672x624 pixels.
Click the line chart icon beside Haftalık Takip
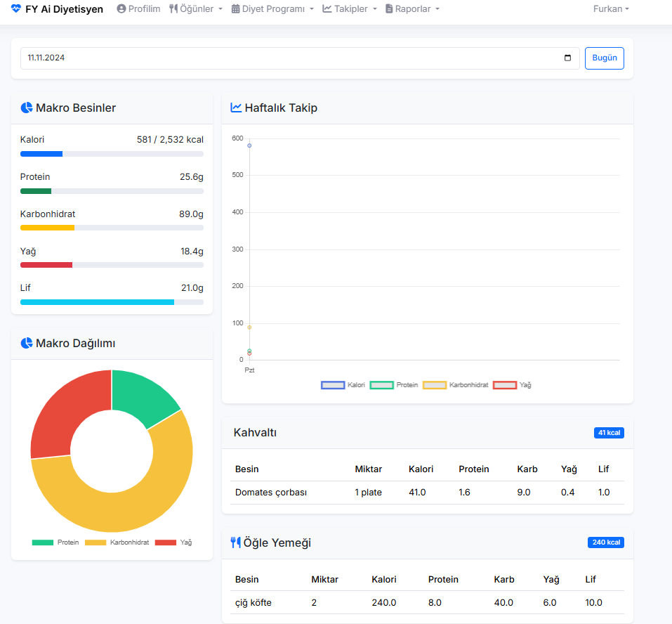[236, 108]
